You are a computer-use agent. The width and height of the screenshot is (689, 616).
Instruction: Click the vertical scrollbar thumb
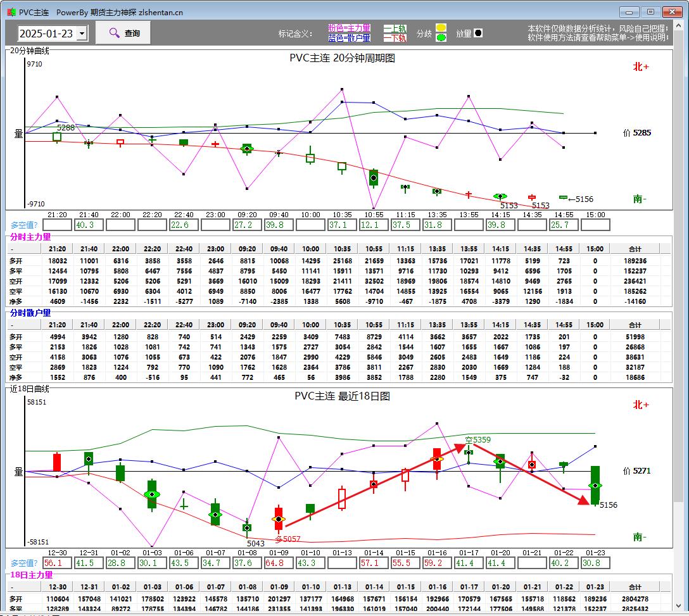(679, 266)
